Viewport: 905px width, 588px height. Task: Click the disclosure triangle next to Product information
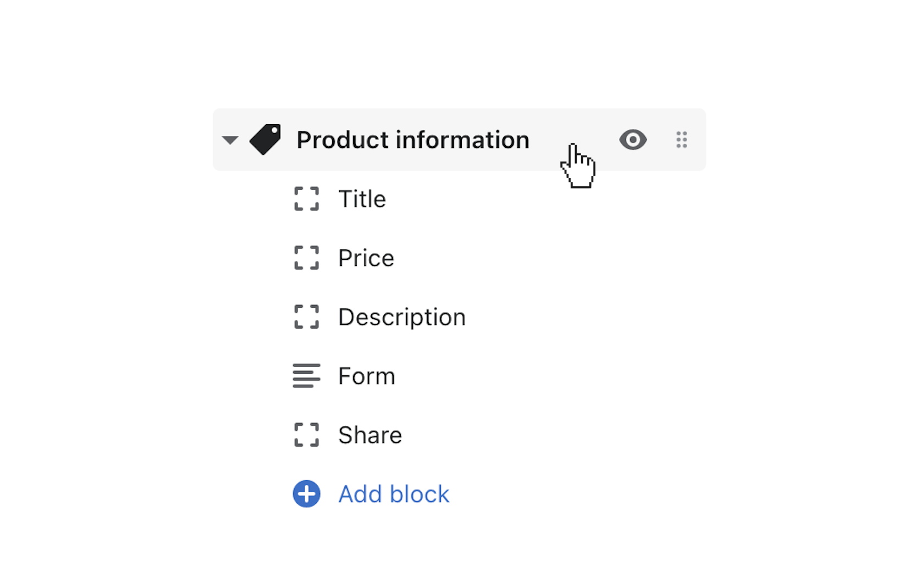pos(230,140)
